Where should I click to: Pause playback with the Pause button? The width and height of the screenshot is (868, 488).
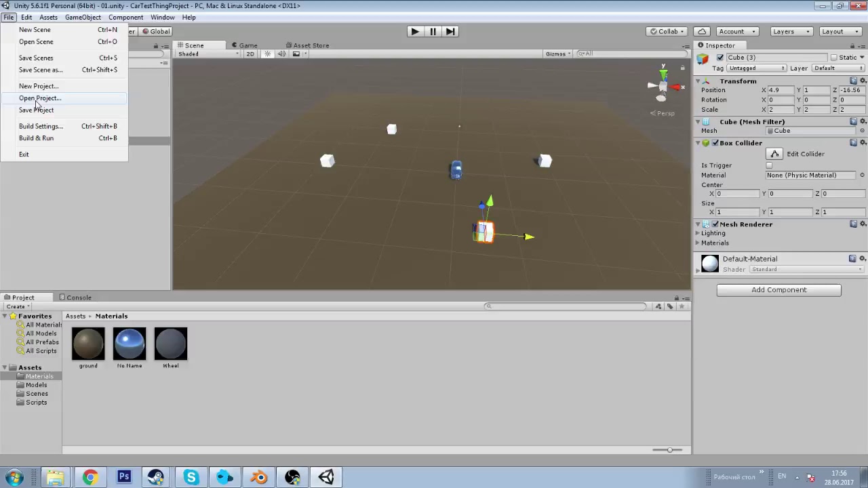pos(433,31)
